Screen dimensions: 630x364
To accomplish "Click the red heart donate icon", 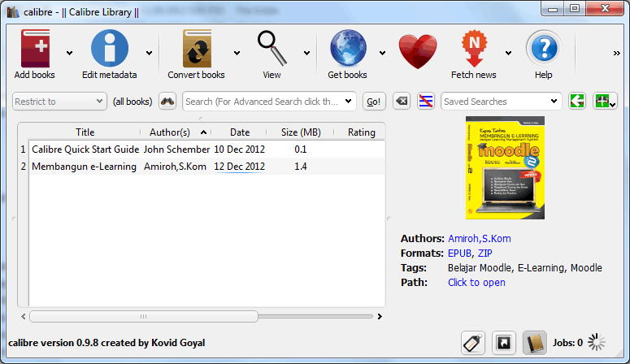I will (418, 51).
